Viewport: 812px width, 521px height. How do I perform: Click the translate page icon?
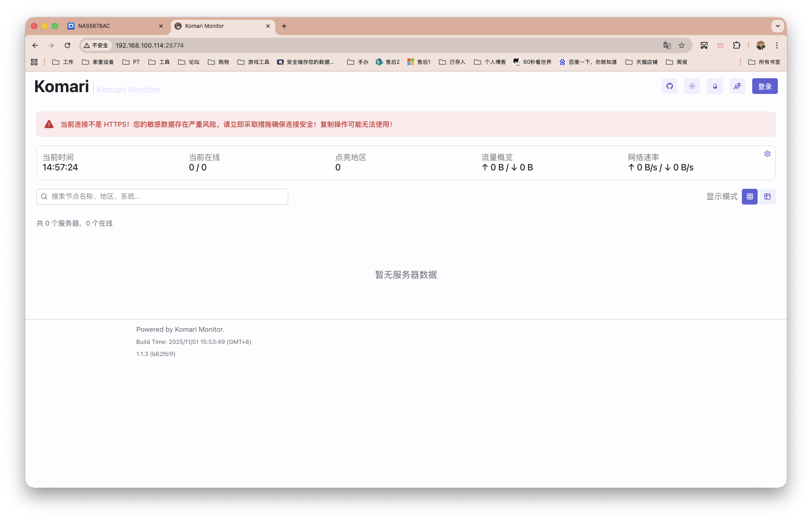coord(667,45)
